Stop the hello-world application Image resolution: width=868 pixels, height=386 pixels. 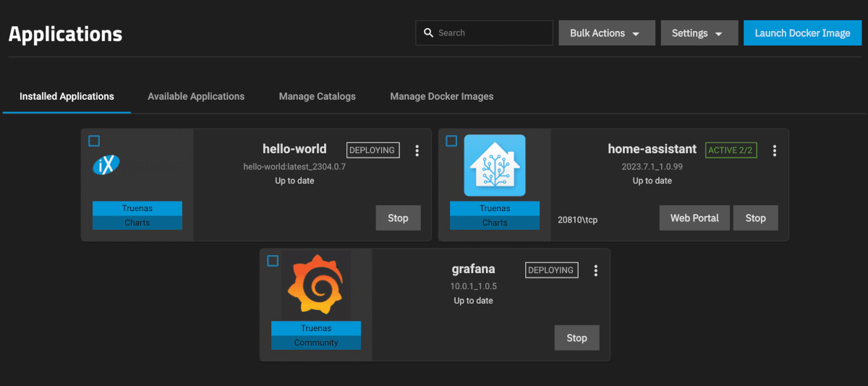click(398, 218)
